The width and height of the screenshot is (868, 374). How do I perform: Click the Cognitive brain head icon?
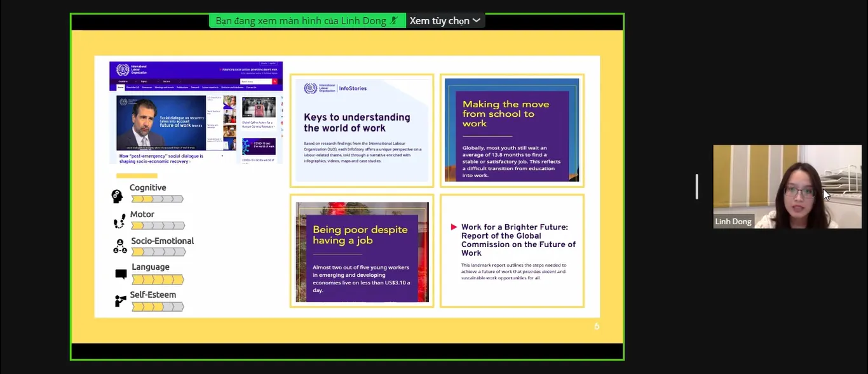pyautogui.click(x=117, y=196)
